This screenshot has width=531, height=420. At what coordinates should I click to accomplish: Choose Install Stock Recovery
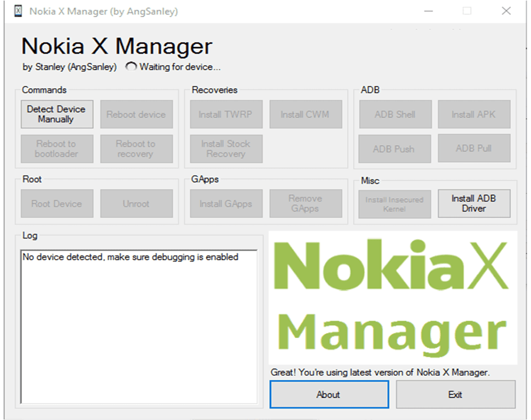pos(226,149)
